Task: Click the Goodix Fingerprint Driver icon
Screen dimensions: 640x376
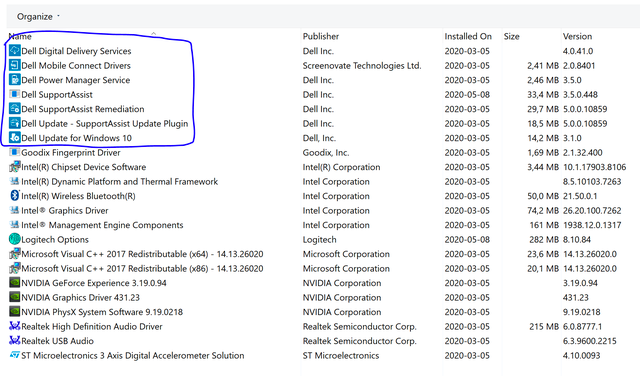Action: coord(14,152)
